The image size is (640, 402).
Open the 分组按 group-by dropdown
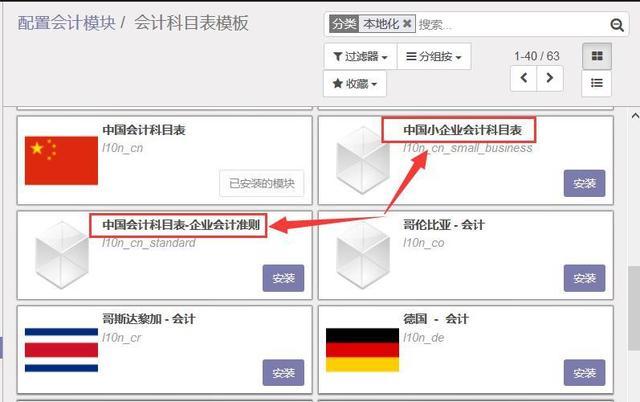coord(434,56)
